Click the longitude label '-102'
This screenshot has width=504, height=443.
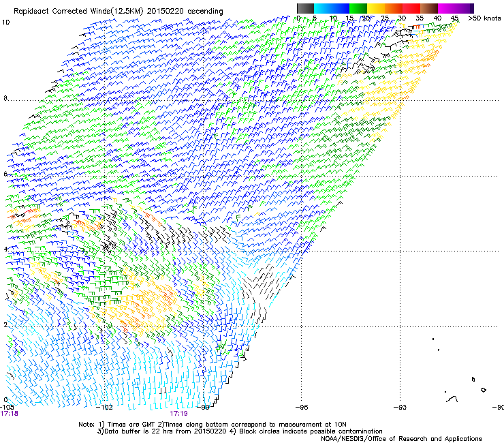pyautogui.click(x=105, y=408)
